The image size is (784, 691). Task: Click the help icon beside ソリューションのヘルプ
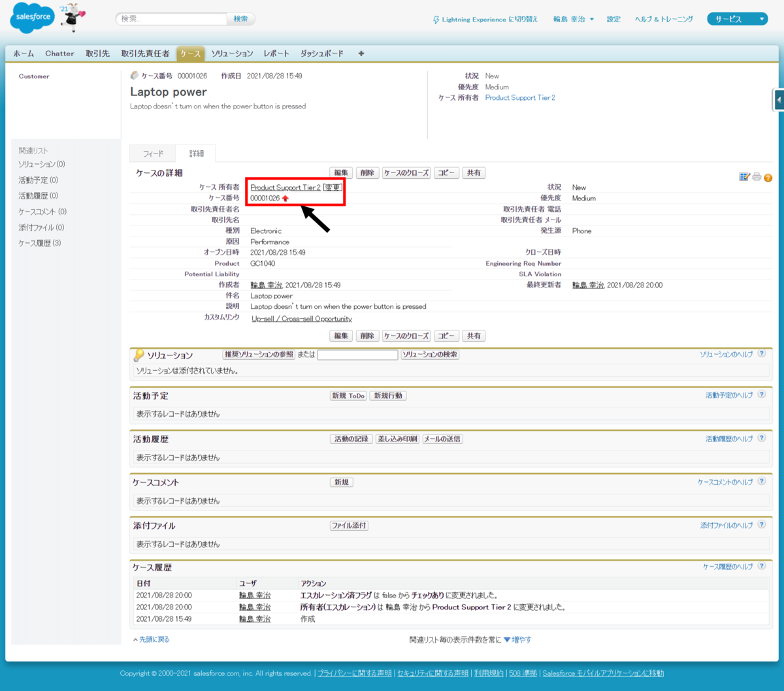(x=762, y=354)
